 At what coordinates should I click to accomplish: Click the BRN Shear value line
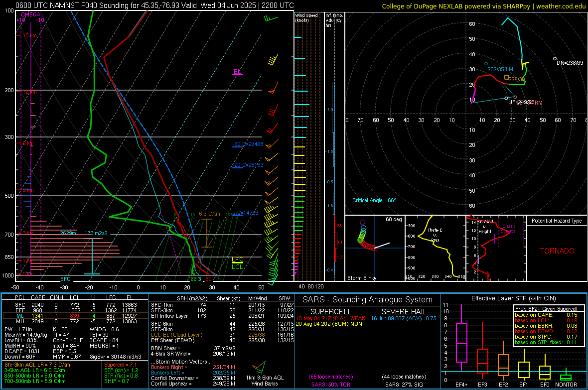click(x=193, y=348)
